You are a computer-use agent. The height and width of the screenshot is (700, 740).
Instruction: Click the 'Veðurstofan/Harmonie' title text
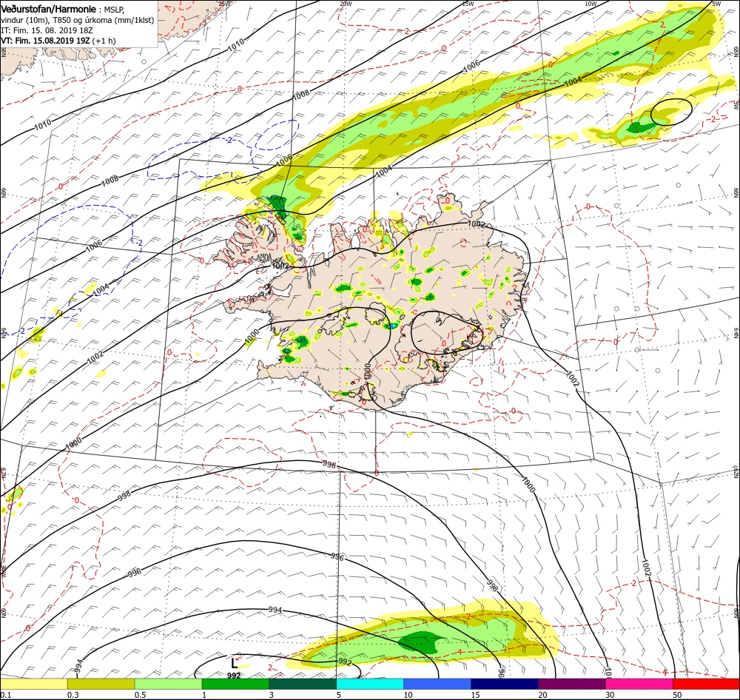pos(49,10)
